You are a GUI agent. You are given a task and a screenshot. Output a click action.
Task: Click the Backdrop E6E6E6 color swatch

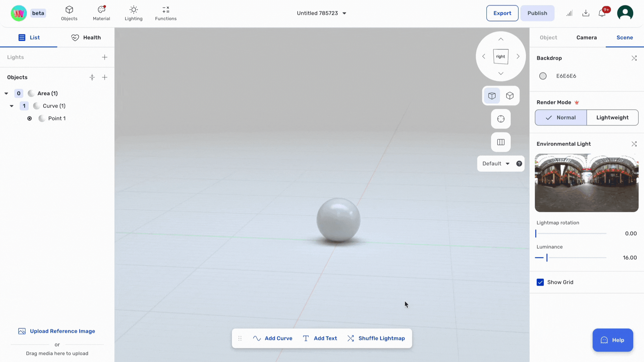tap(543, 76)
